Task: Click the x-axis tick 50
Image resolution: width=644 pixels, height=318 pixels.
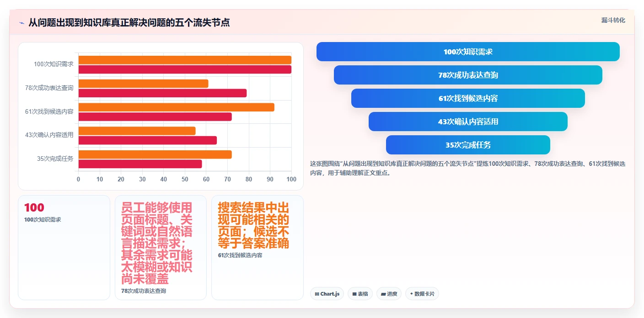Action: (185, 179)
